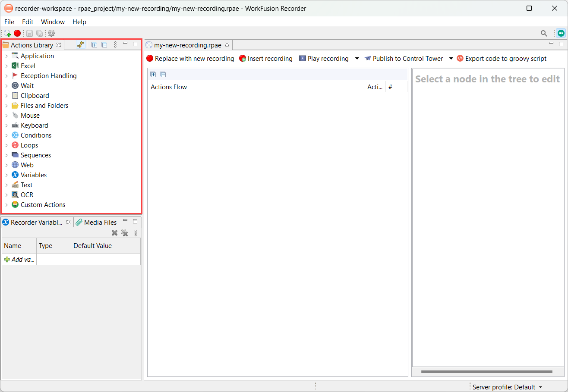Image resolution: width=568 pixels, height=392 pixels.
Task: Open the Recorder Variables view menu
Action: click(136, 233)
